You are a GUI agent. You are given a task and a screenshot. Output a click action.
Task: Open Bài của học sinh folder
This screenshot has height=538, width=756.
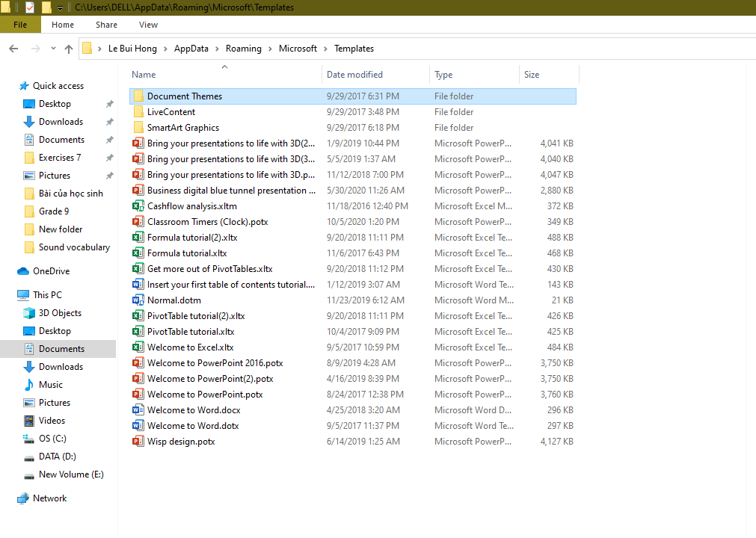click(x=71, y=194)
